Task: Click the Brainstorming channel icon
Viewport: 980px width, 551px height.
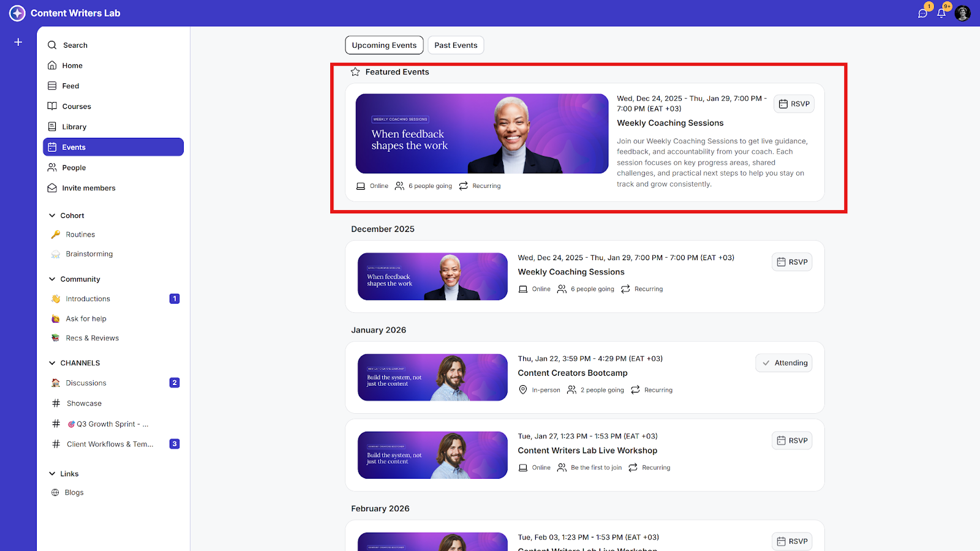Action: pyautogui.click(x=56, y=254)
